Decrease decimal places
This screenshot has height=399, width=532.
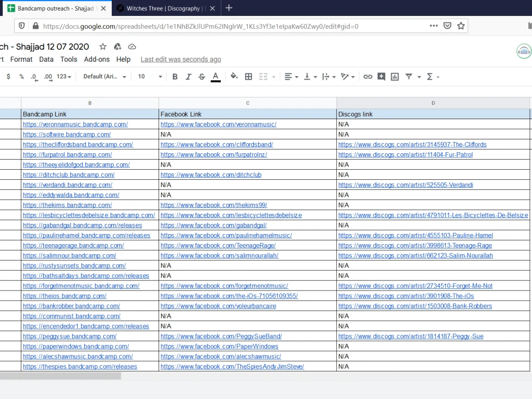[x=34, y=77]
